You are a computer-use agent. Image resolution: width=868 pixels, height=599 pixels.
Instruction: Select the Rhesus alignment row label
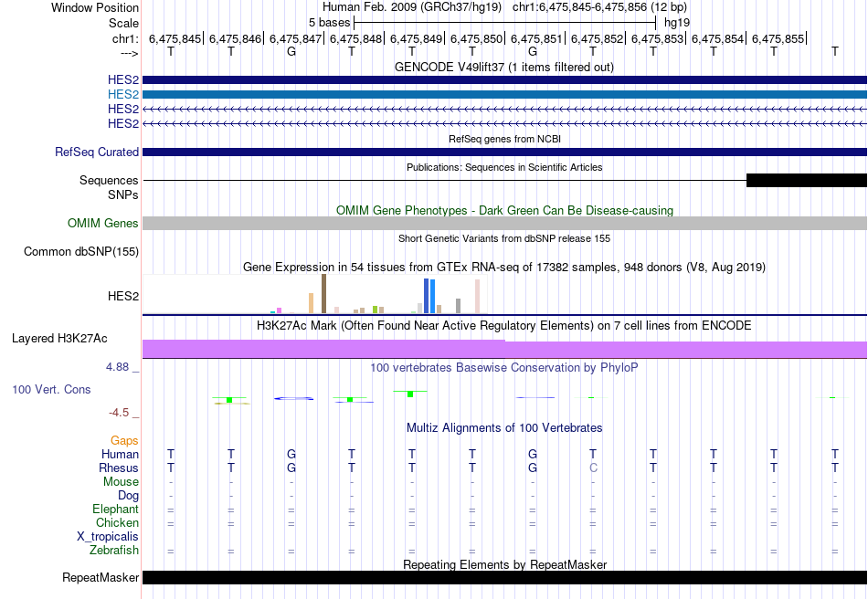[119, 468]
